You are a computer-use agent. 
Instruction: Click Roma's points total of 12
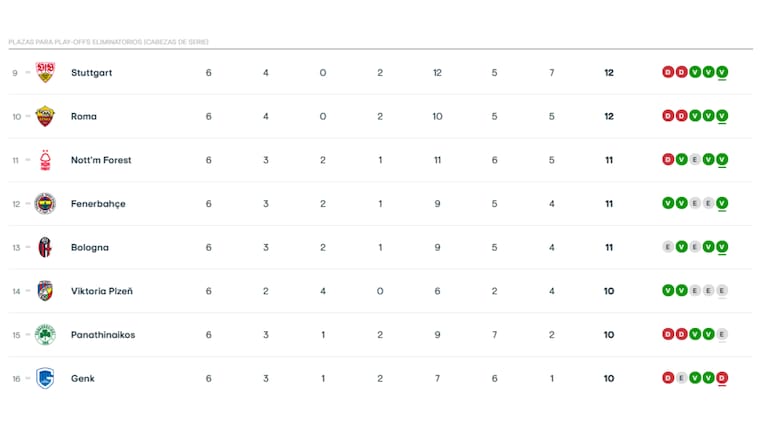(x=609, y=116)
